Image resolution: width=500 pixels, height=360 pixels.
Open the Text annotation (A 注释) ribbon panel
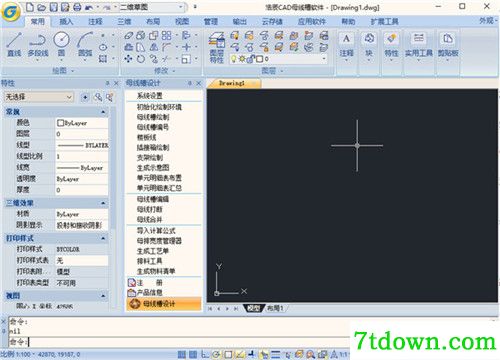346,45
